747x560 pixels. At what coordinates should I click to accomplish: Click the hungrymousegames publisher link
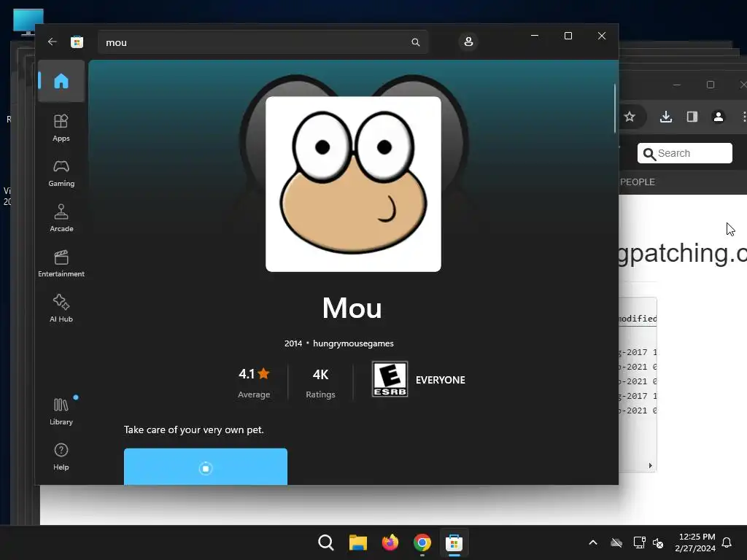(353, 343)
